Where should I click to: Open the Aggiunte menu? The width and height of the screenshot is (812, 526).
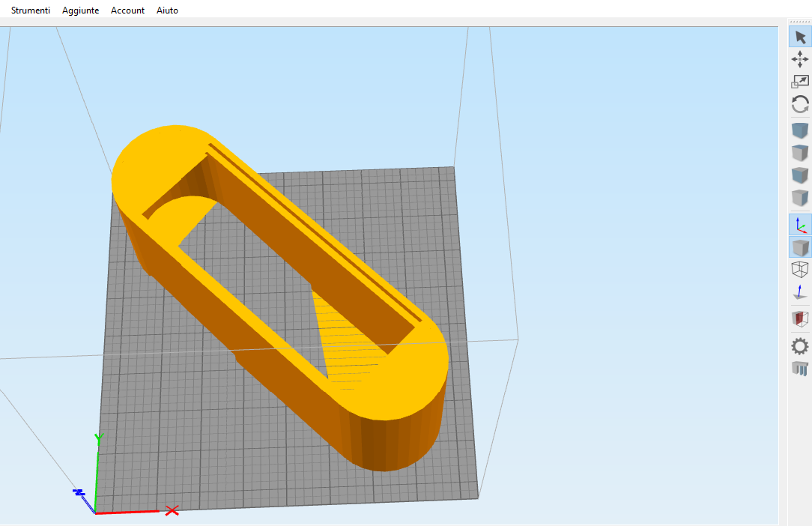tap(80, 10)
